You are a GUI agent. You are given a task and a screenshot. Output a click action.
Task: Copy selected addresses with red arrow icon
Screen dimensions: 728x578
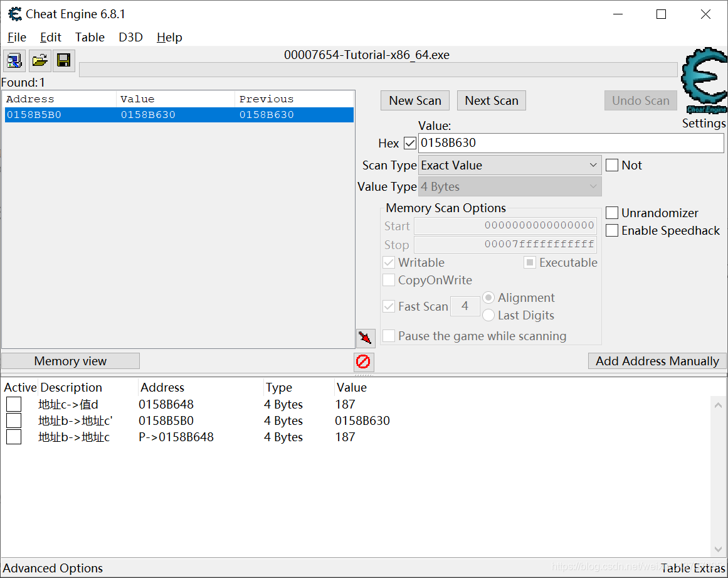(x=365, y=337)
